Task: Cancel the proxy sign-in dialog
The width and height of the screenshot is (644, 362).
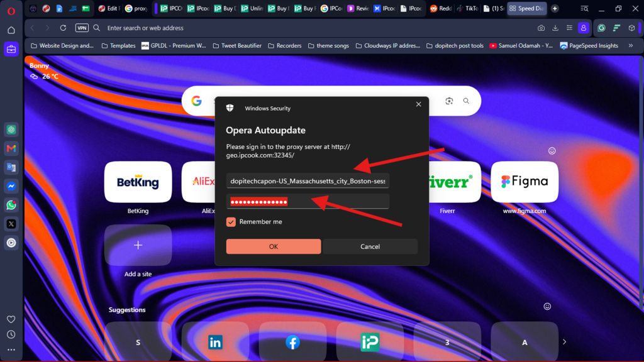Action: pyautogui.click(x=370, y=246)
